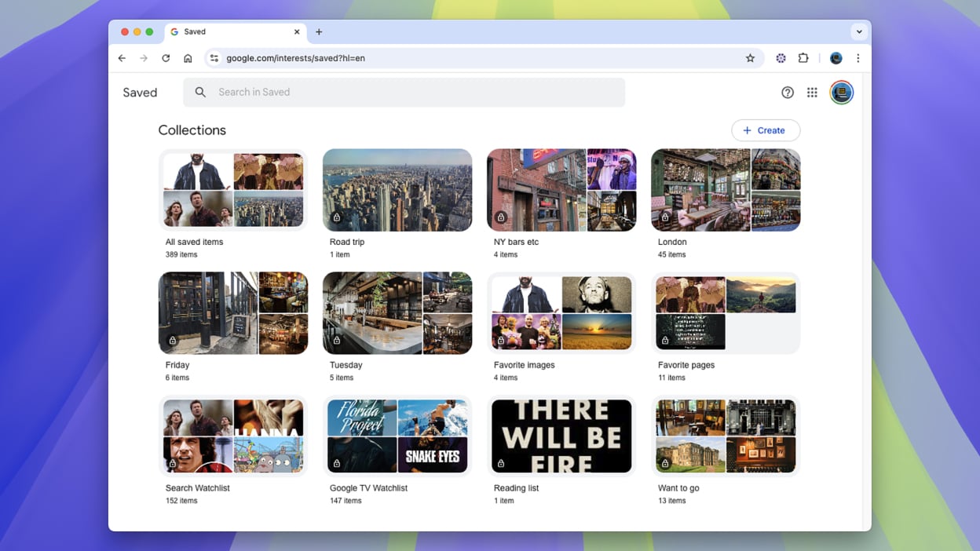Open the account avatar on the Saved page

(x=841, y=92)
